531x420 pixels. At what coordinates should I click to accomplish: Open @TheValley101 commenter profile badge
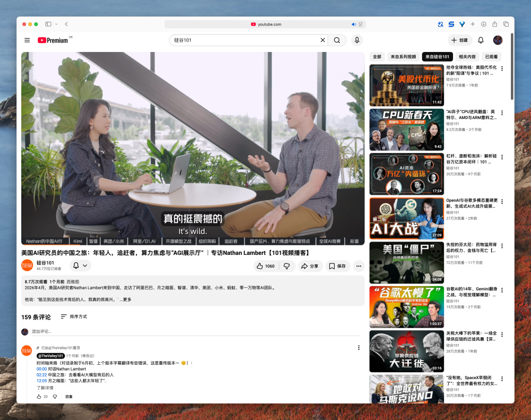click(x=50, y=356)
